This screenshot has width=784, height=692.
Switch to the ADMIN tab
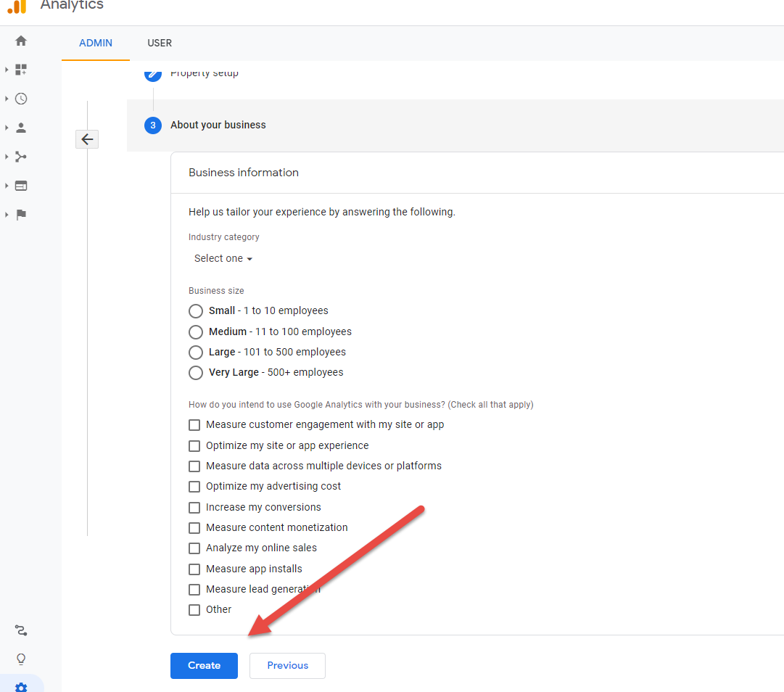[96, 43]
